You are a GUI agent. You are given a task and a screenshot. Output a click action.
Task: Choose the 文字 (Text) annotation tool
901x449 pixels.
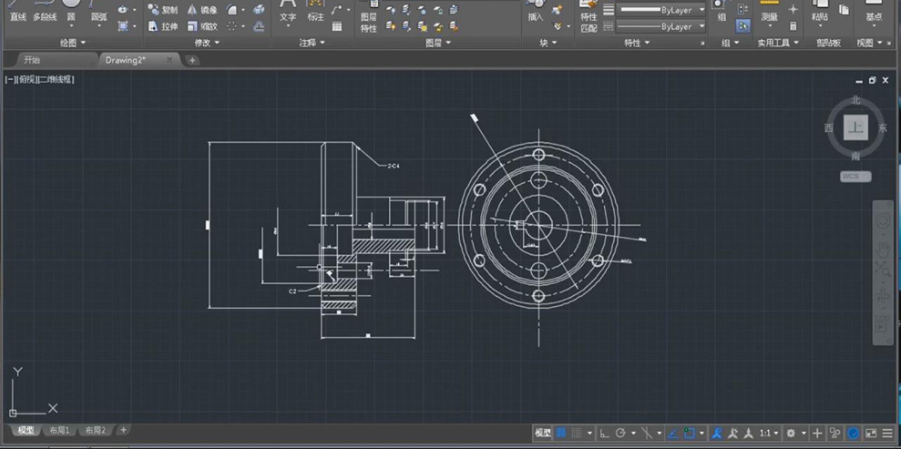tap(288, 13)
